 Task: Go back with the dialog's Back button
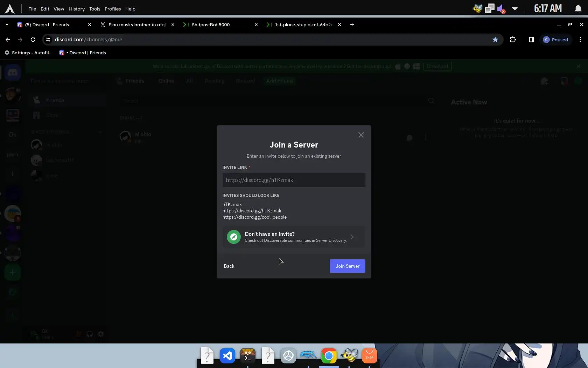tap(229, 266)
